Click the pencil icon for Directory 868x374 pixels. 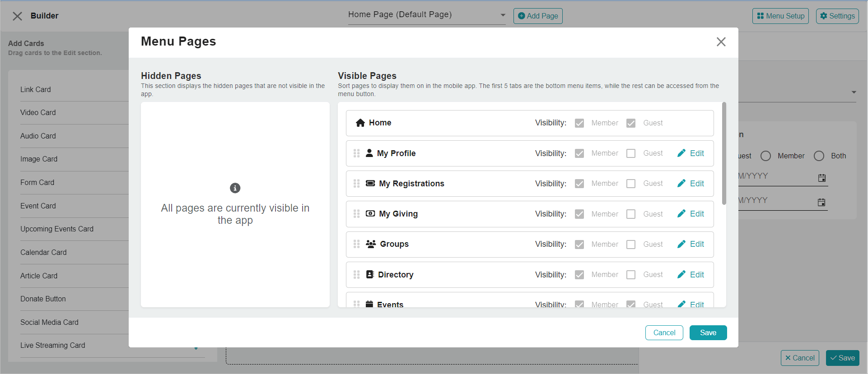(681, 275)
